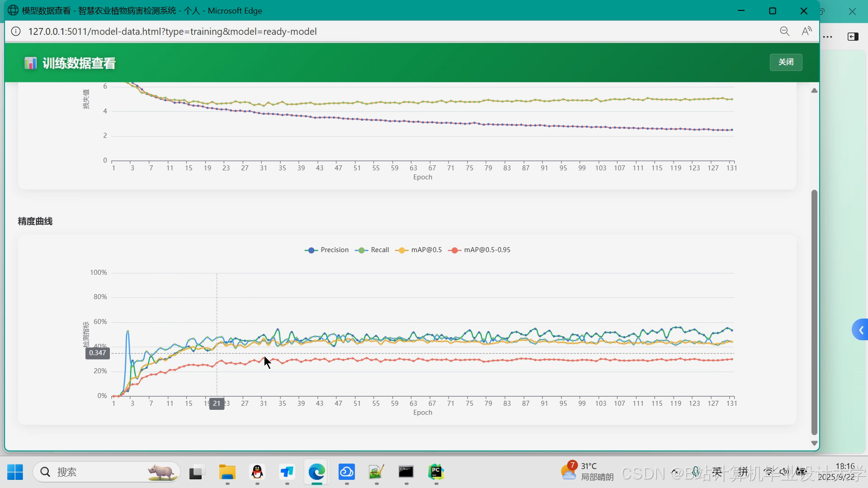The height and width of the screenshot is (488, 868).
Task: Click the Windows Start button
Action: pyautogui.click(x=15, y=472)
